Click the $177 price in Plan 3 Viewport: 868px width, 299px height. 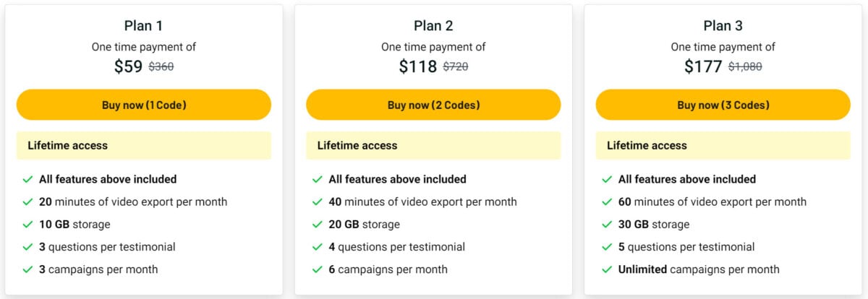point(703,66)
